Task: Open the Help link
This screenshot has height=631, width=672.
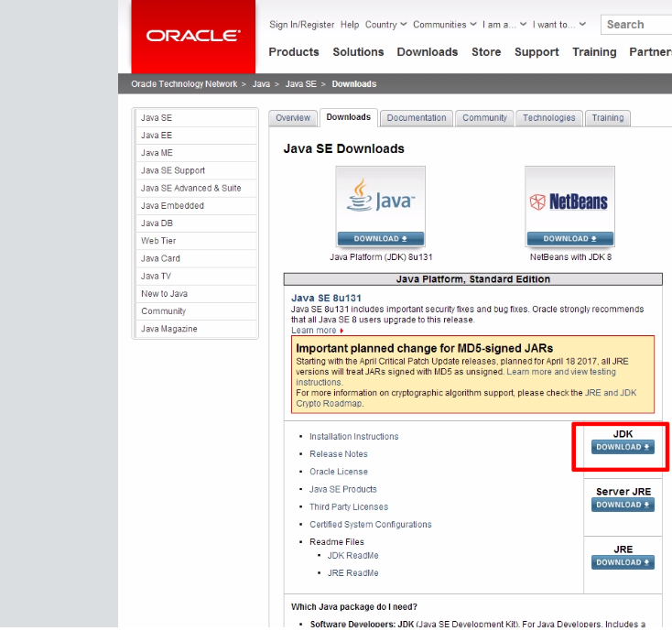Action: pyautogui.click(x=350, y=25)
